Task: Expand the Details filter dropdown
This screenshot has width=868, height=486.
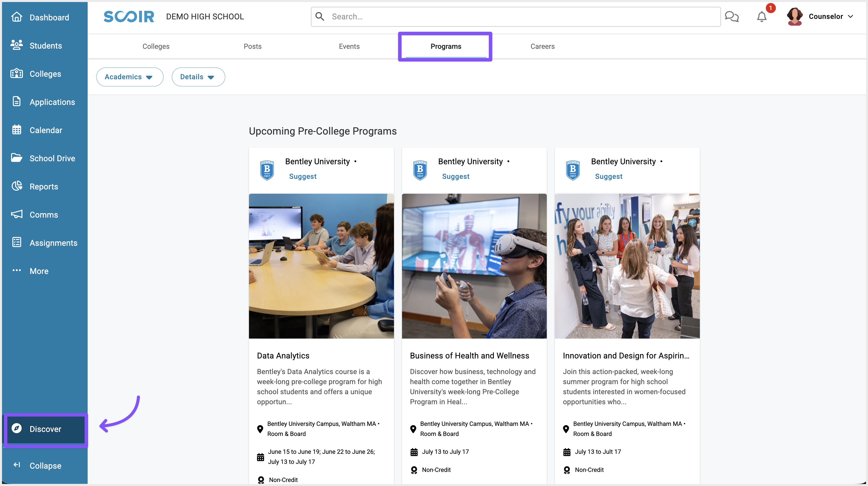Action: (198, 77)
